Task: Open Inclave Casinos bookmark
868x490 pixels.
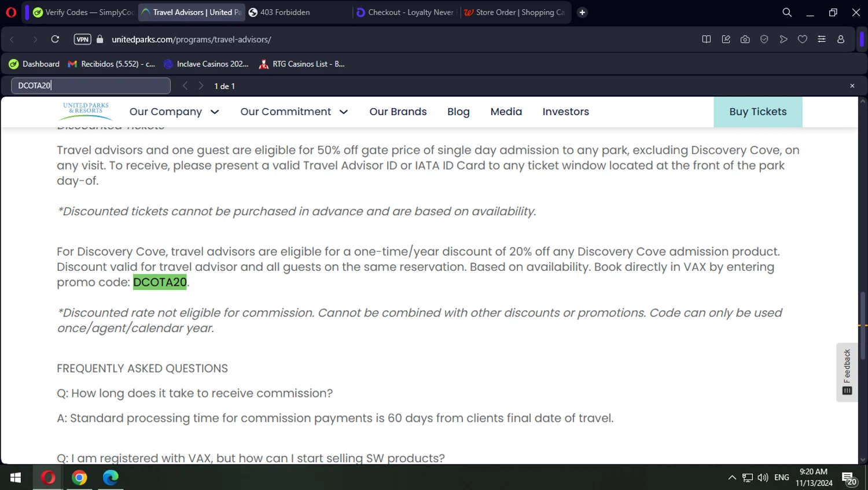Action: coord(206,64)
